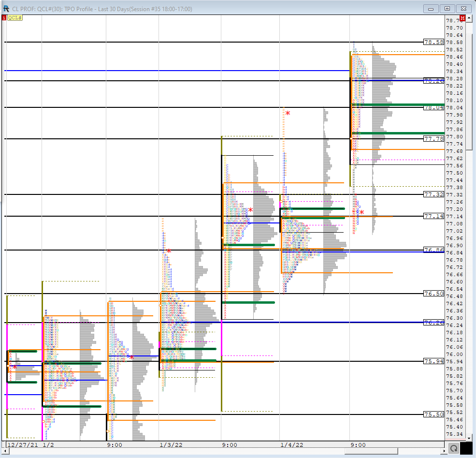Click the 75.34 price on the scale
This screenshot has width=476, height=458.
pyautogui.click(x=454, y=434)
